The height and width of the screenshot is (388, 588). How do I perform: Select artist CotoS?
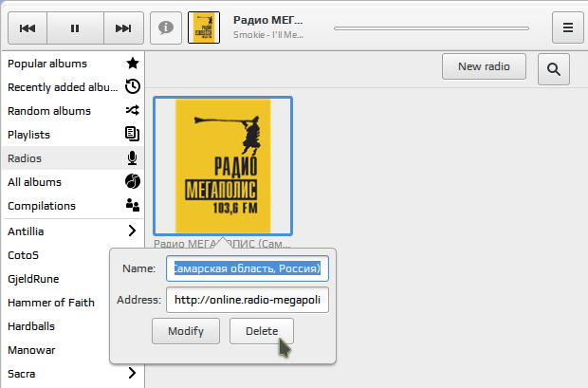coord(24,255)
